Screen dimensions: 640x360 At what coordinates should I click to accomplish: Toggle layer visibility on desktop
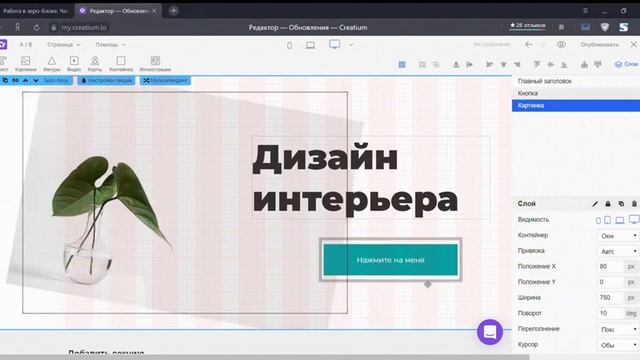[634, 220]
